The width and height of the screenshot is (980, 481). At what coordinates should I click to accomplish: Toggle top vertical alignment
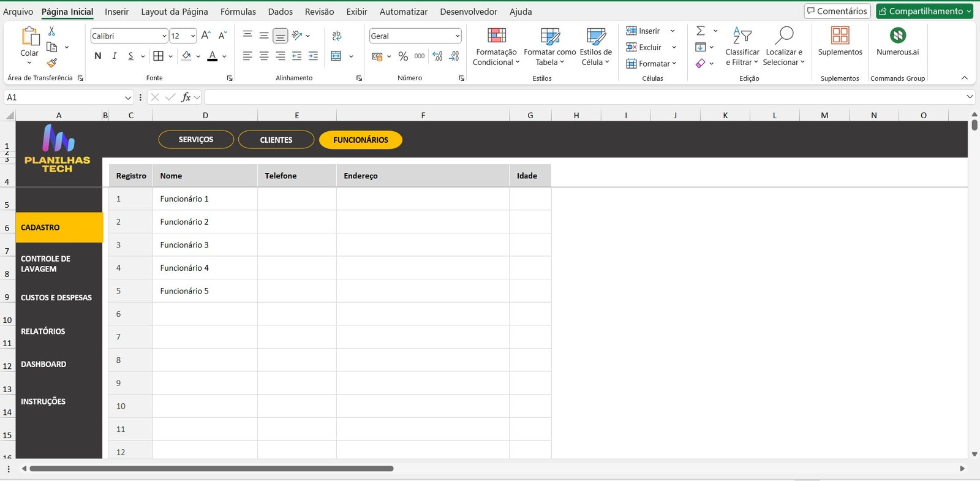coord(247,36)
